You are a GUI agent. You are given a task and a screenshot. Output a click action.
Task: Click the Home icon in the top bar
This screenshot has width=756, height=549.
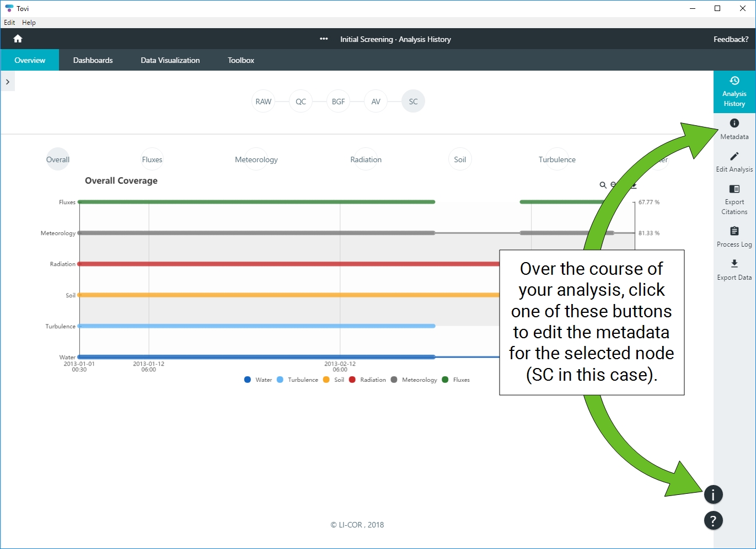point(18,39)
